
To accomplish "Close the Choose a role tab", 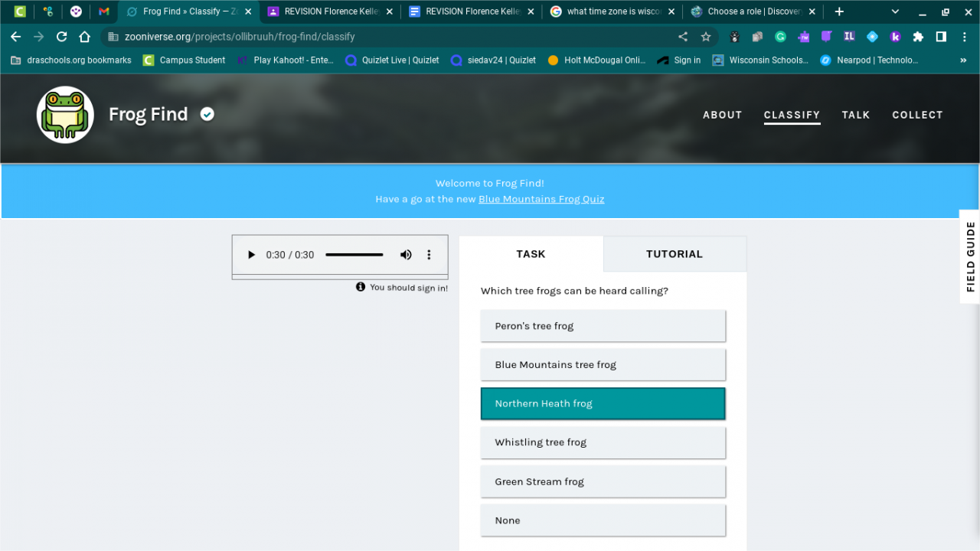I will pos(812,11).
